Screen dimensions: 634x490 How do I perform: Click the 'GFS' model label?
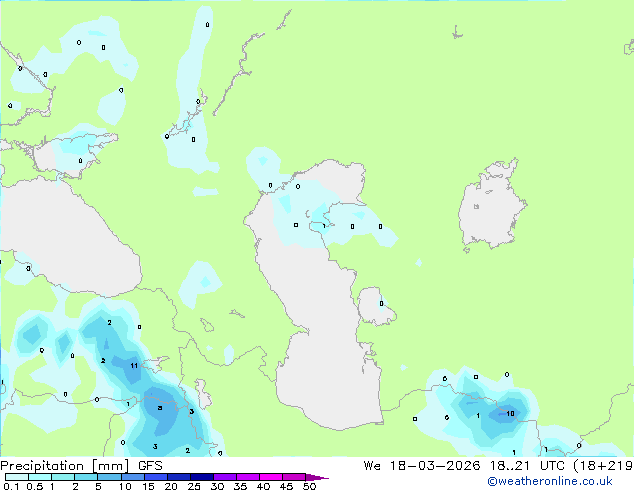click(x=150, y=466)
